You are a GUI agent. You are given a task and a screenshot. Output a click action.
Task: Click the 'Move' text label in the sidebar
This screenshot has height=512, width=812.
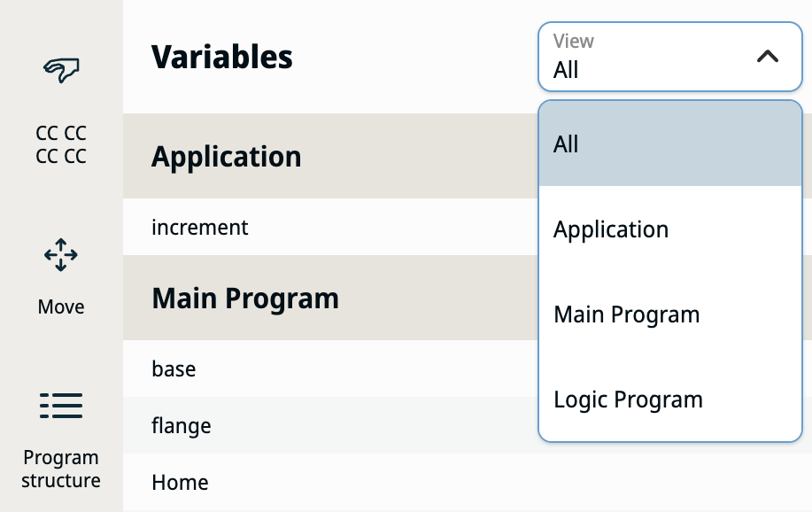pos(61,306)
